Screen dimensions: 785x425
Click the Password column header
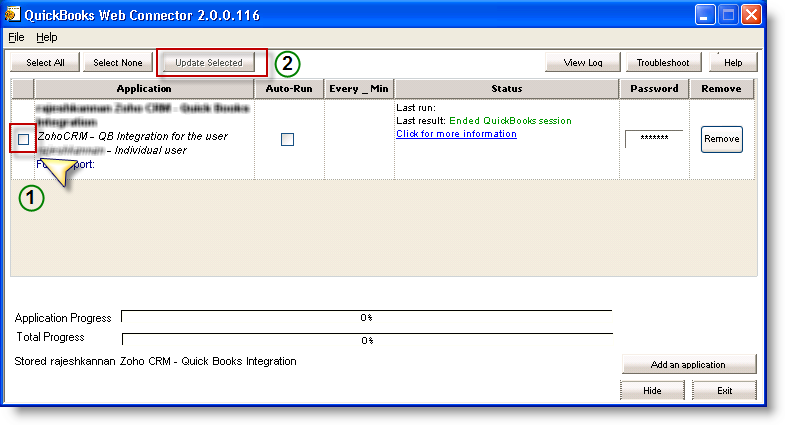point(654,89)
